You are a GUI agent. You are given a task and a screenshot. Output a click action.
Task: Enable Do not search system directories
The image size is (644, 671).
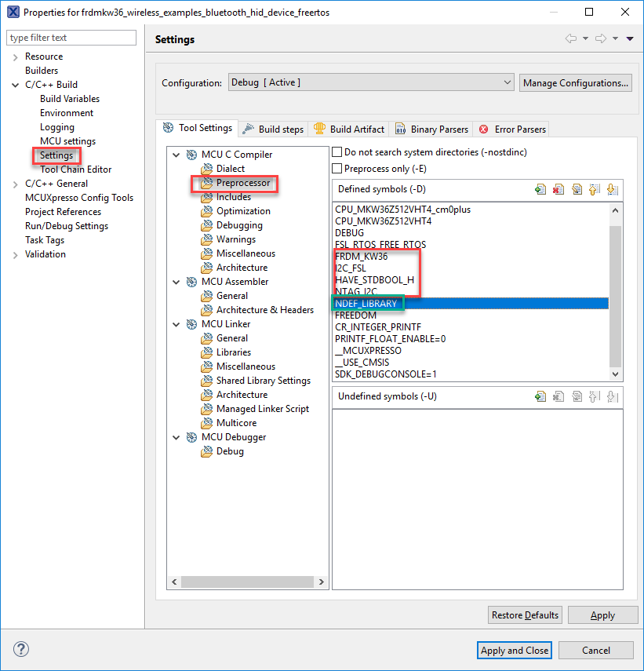click(337, 152)
